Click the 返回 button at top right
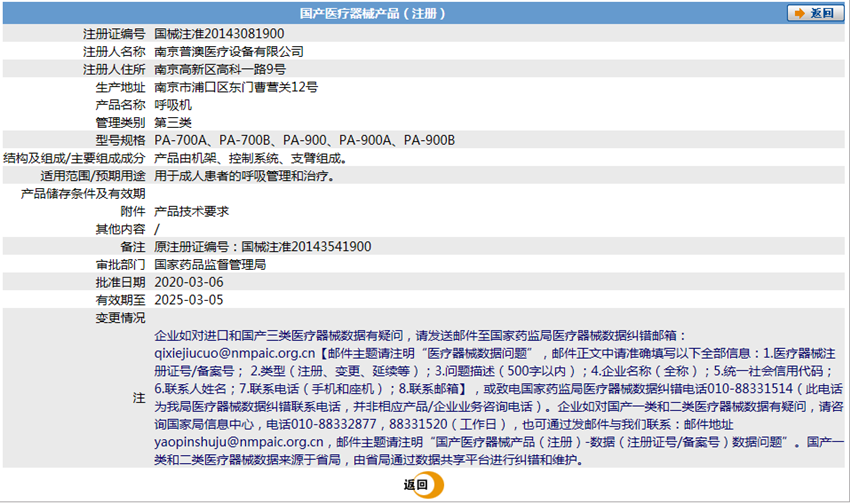The height and width of the screenshot is (504, 850). [815, 13]
